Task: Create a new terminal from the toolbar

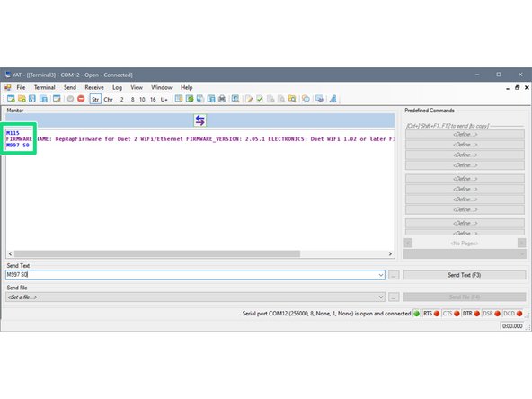Action: pos(11,99)
